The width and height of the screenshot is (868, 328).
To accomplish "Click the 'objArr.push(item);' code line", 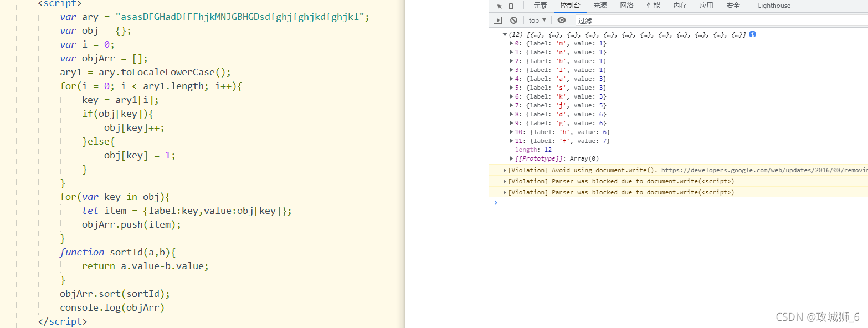I will 132,224.
